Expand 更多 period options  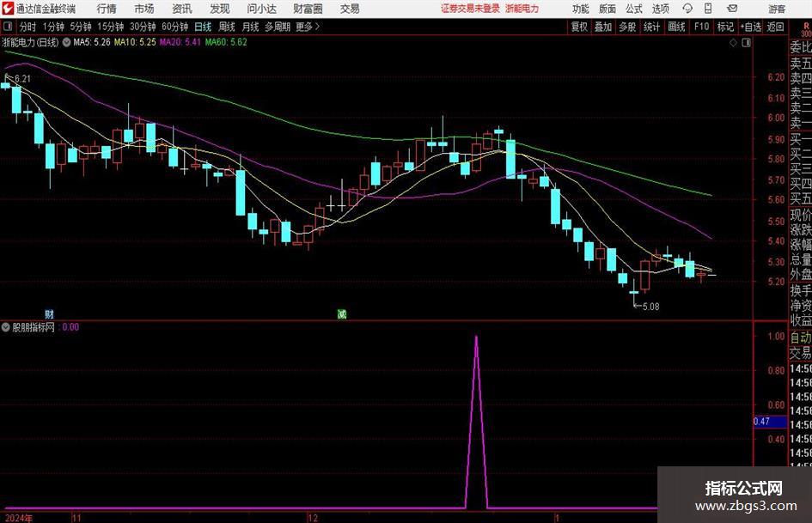(x=308, y=27)
